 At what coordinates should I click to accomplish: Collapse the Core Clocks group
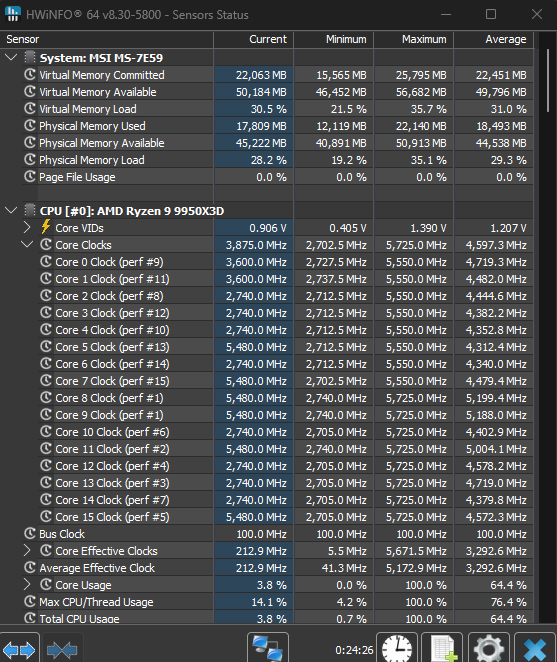(x=27, y=244)
